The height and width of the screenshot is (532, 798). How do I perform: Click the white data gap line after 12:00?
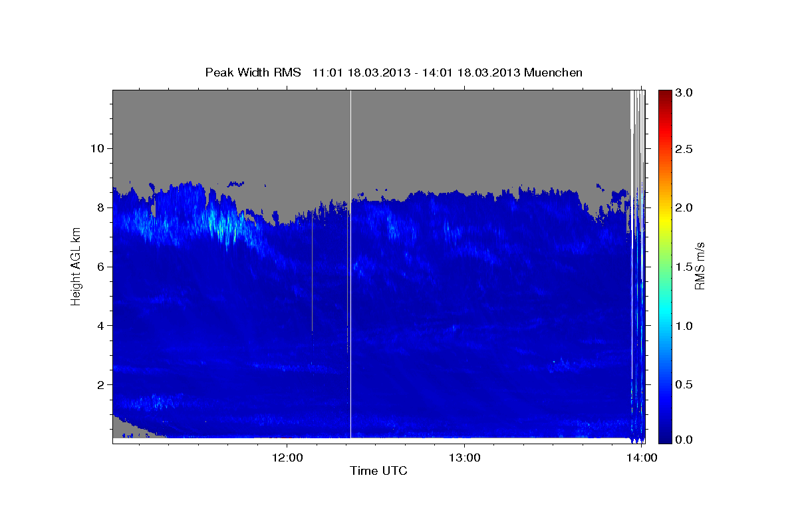click(x=350, y=265)
